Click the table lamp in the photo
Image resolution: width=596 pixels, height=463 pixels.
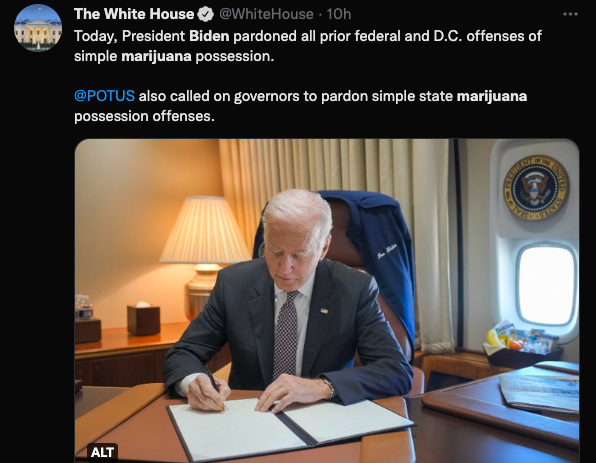tap(204, 255)
